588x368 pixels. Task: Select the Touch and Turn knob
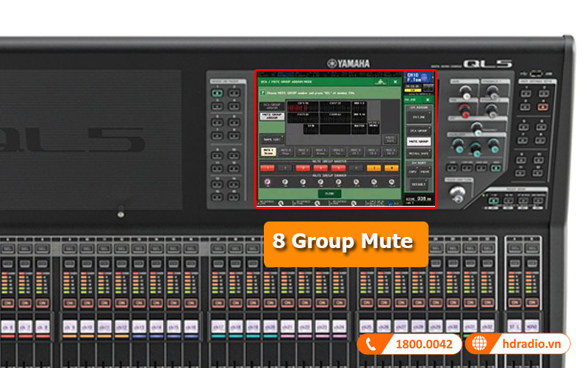point(457,194)
